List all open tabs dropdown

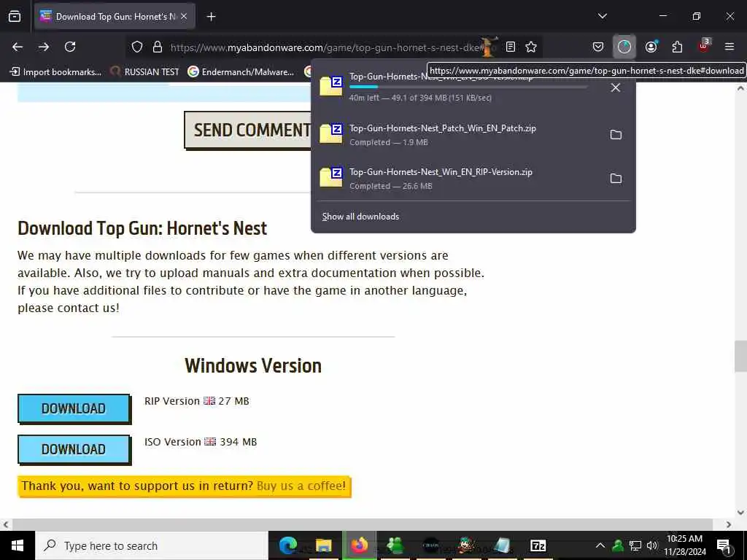tap(602, 16)
